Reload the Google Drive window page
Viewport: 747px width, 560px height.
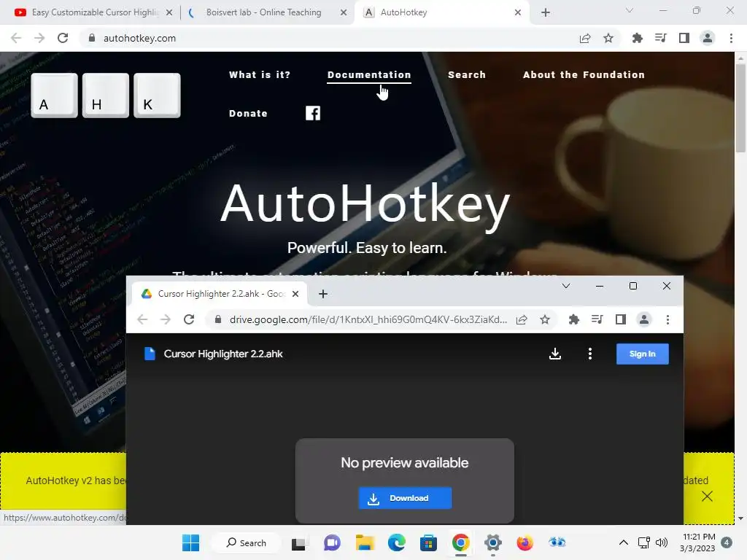click(189, 319)
